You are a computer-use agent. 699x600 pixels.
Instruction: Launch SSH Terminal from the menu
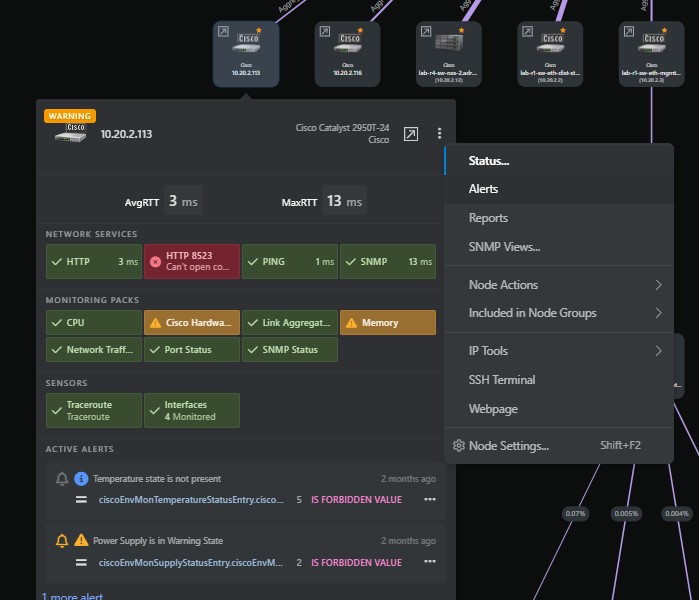[x=559, y=380]
